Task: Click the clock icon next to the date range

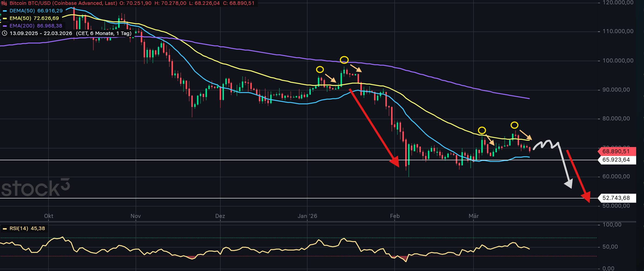Action: [x=4, y=33]
